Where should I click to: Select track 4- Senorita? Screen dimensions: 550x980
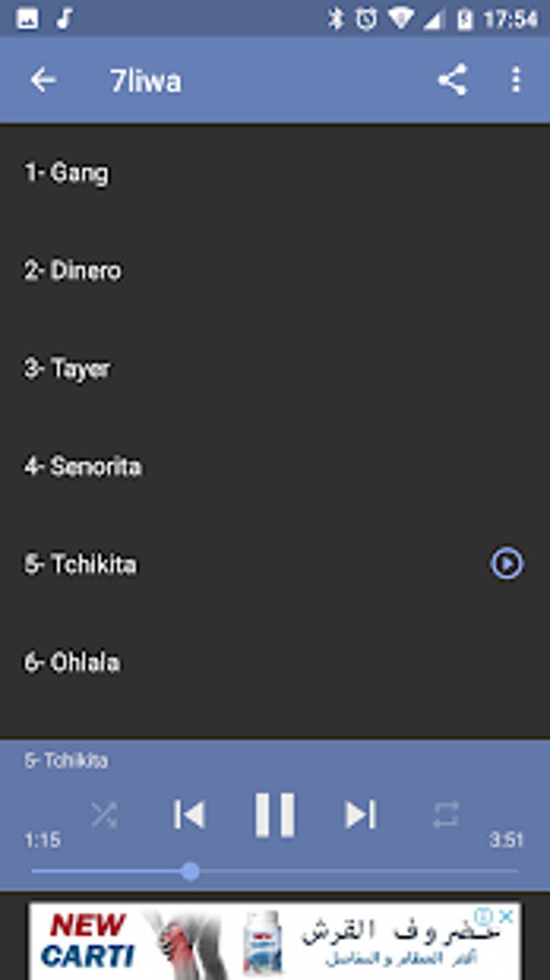point(83,467)
